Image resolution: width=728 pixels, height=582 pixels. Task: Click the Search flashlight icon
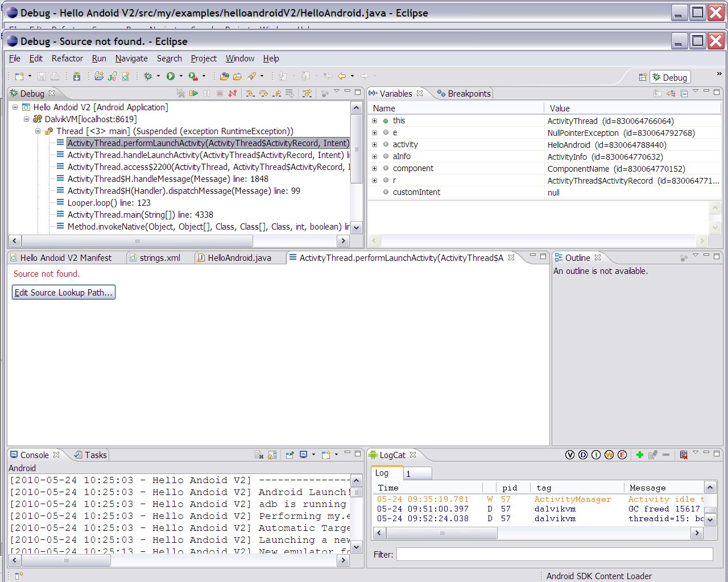pos(251,76)
